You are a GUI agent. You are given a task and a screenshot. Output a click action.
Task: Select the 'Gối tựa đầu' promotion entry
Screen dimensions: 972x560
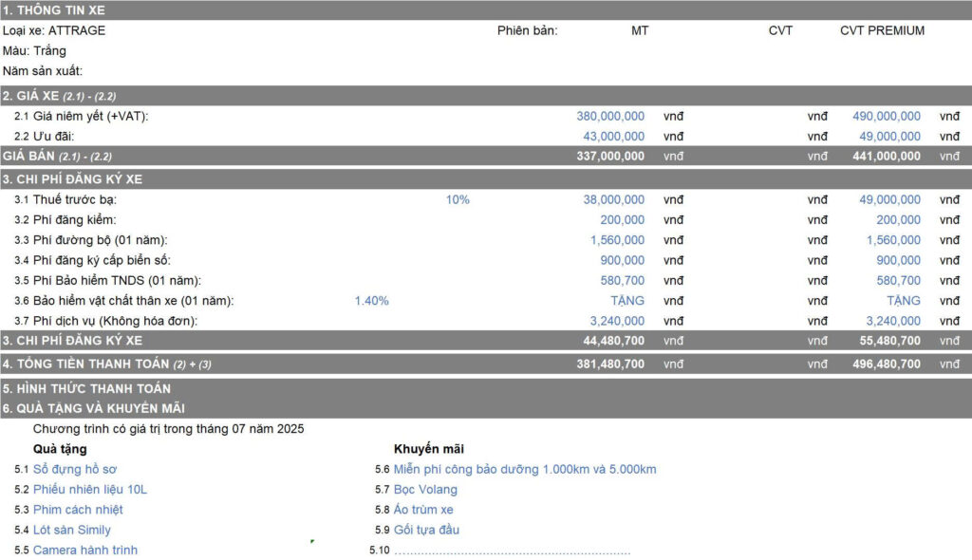(426, 530)
